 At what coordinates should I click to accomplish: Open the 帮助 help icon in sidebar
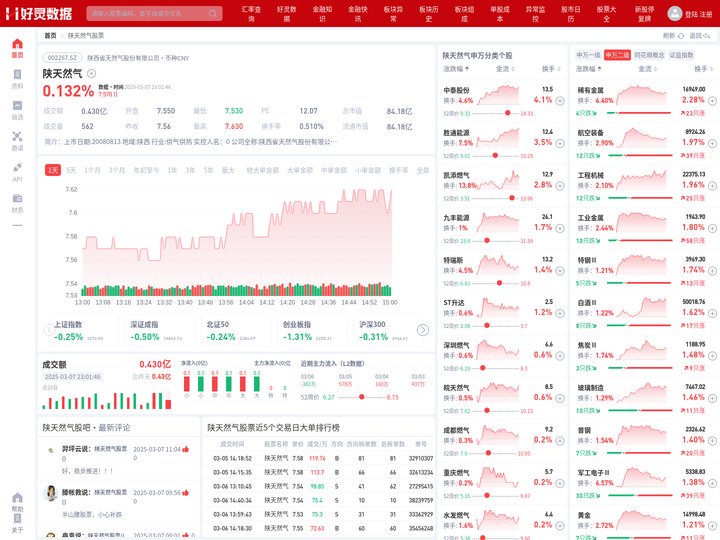tap(17, 498)
